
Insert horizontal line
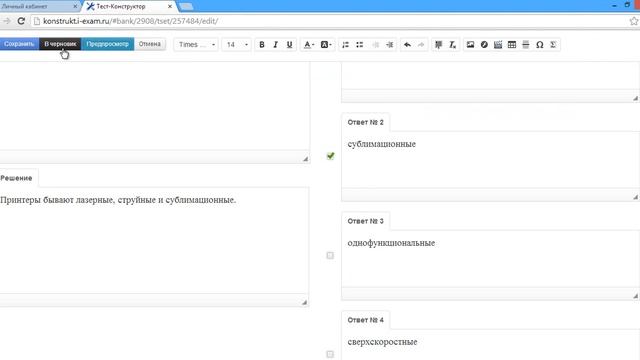526,44
